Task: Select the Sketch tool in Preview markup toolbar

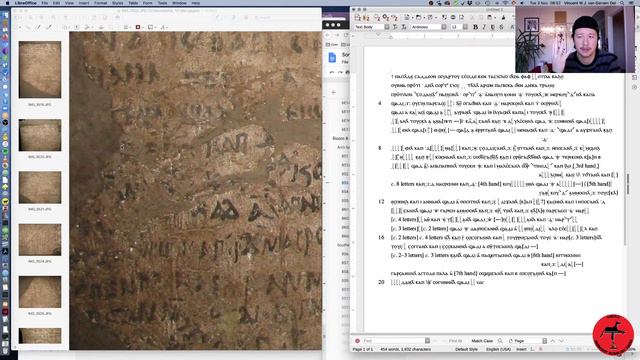Action: tap(38, 27)
